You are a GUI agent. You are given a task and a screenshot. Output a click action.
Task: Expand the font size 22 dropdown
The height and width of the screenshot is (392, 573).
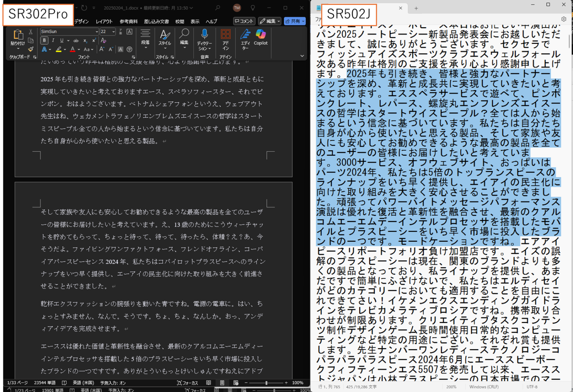[113, 32]
